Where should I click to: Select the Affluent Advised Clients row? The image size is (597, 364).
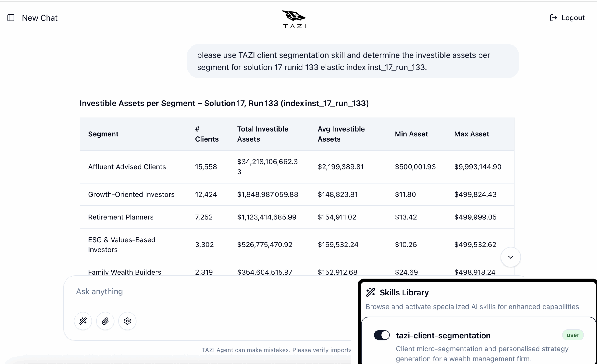[x=127, y=167]
